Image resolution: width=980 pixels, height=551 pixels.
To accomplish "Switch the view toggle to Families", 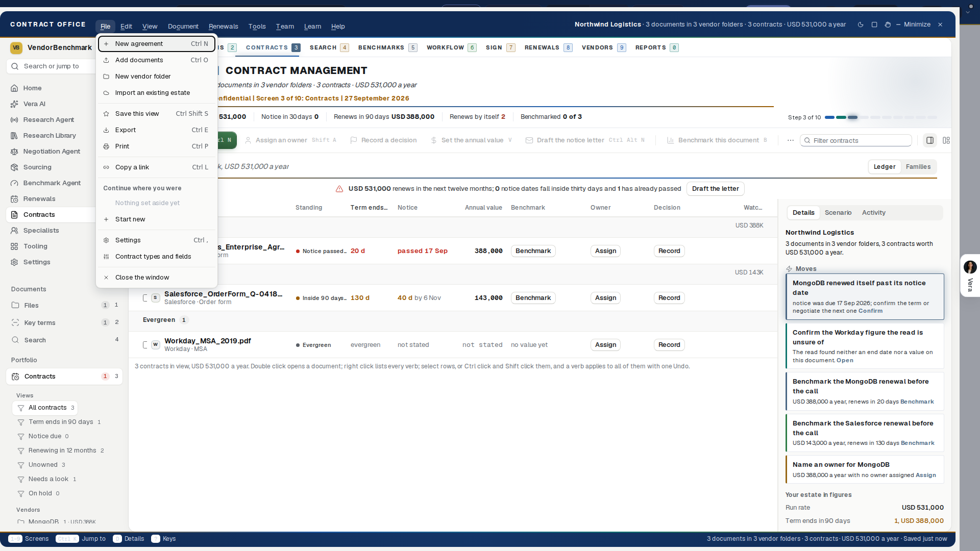I will point(918,167).
